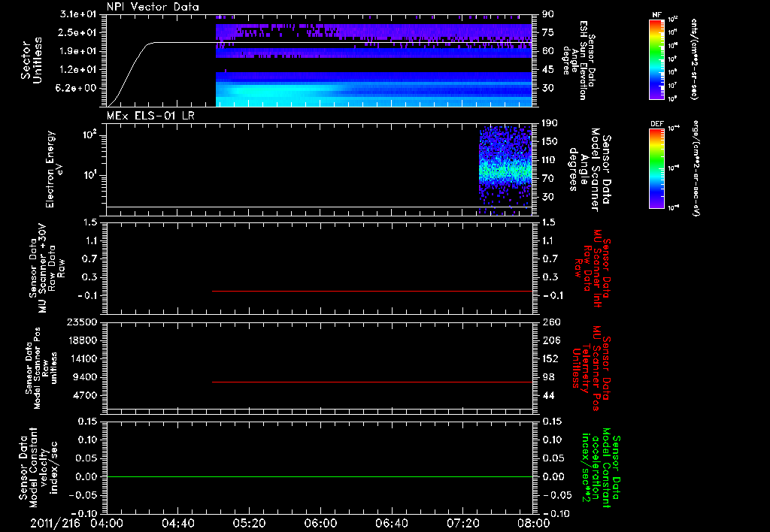Click the Electron Energy eV axis label

[55, 169]
